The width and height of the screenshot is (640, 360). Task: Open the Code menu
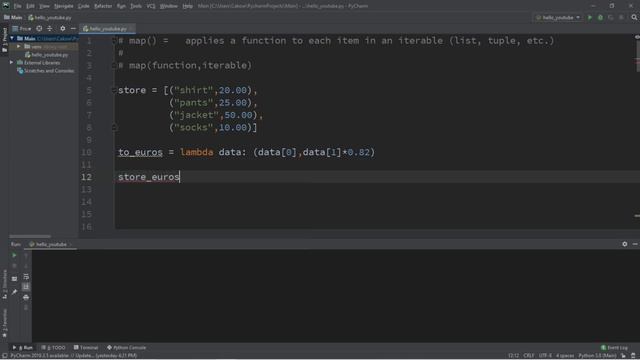coord(84,6)
